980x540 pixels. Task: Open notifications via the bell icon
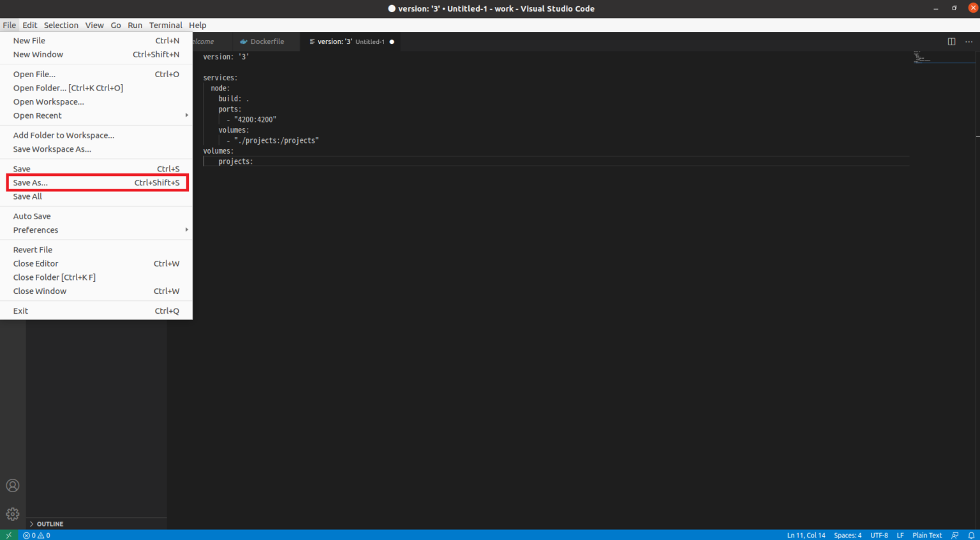(971, 535)
